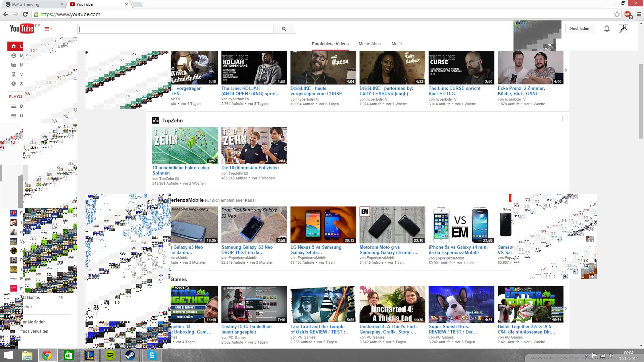Bookmark this page with the star
This screenshot has height=362, width=644.
(617, 14)
